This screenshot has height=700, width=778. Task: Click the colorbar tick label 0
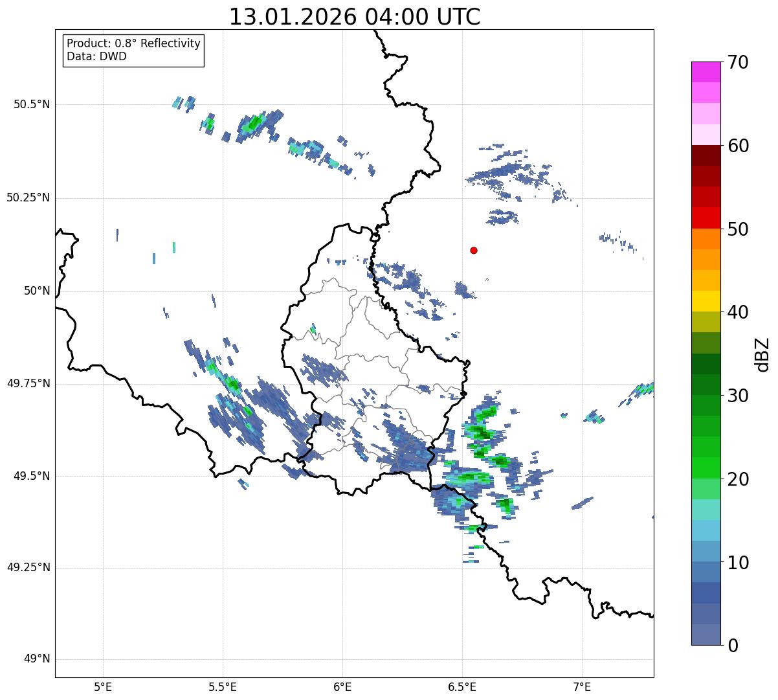[x=732, y=646]
